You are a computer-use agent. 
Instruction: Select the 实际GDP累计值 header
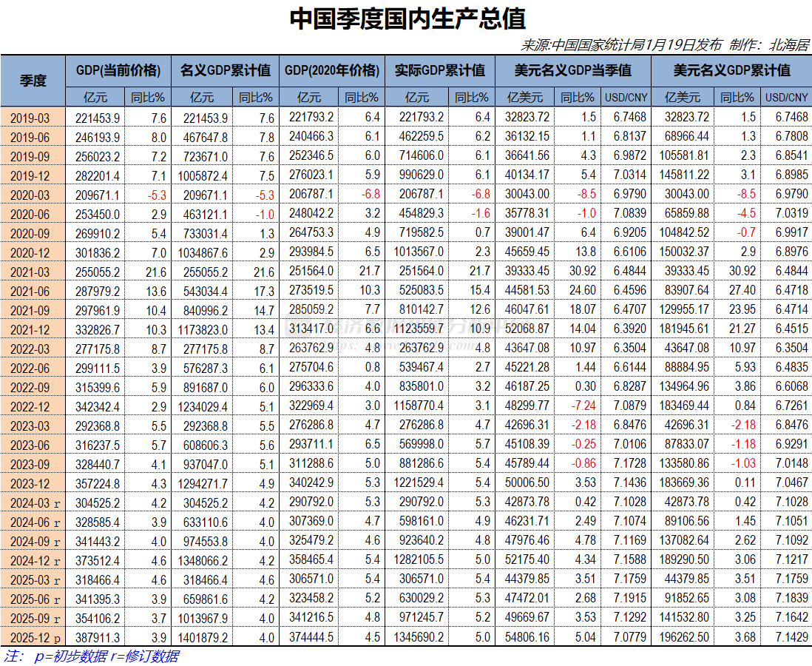[439, 71]
